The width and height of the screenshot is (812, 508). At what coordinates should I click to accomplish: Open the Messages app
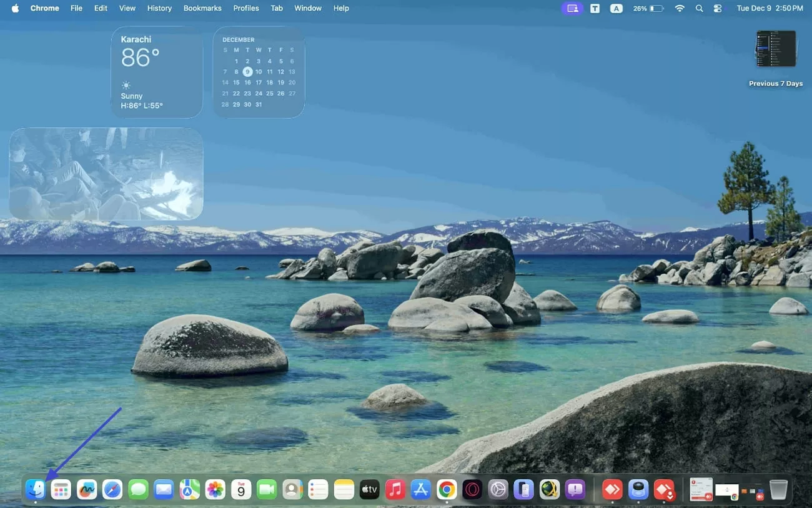click(x=138, y=489)
